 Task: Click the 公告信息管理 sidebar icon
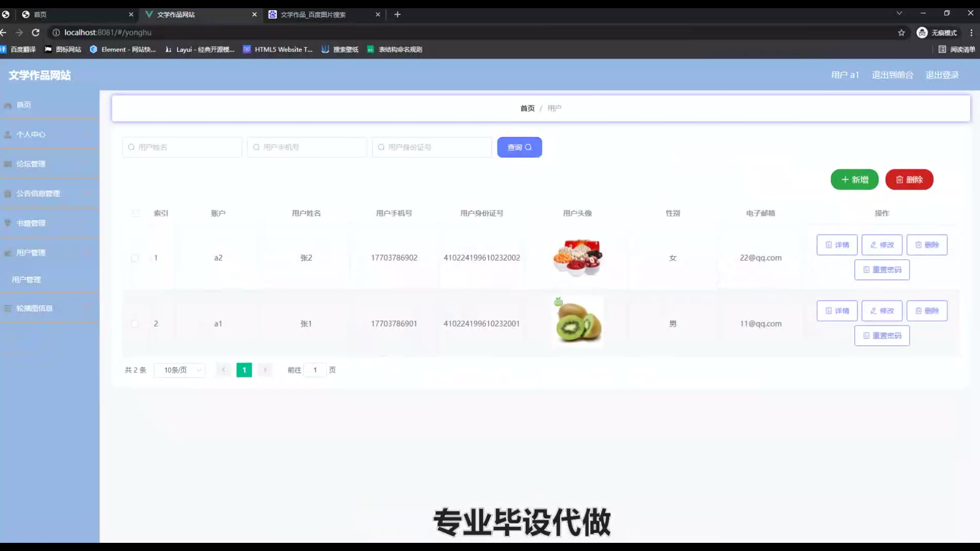[8, 194]
